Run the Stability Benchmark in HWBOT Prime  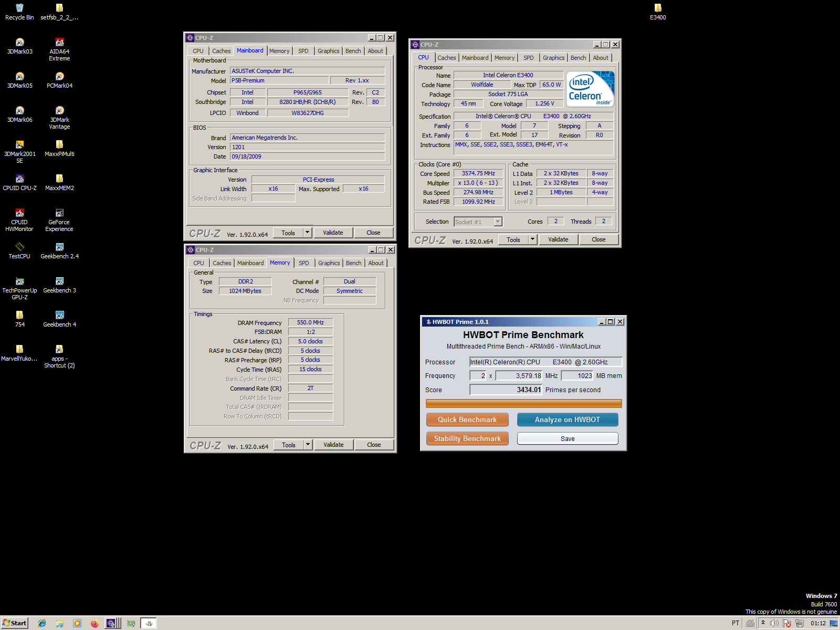(x=467, y=438)
